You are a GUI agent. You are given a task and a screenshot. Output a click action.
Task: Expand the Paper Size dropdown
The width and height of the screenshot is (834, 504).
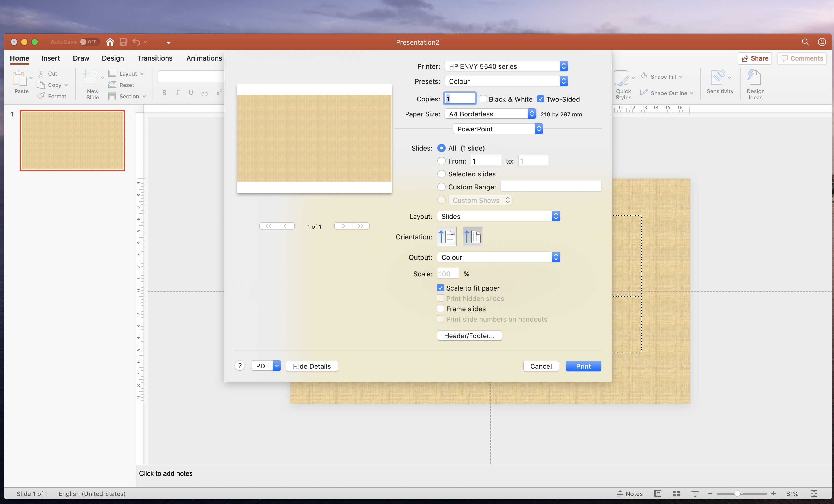[x=490, y=114]
